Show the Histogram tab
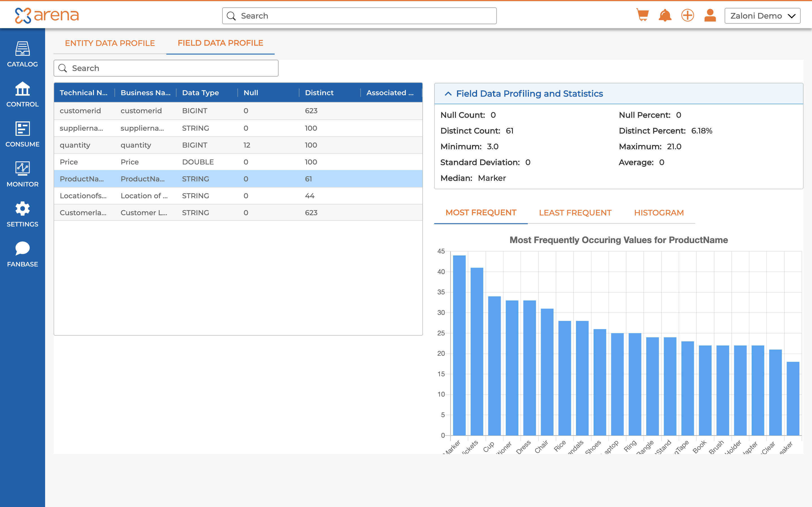 659,213
